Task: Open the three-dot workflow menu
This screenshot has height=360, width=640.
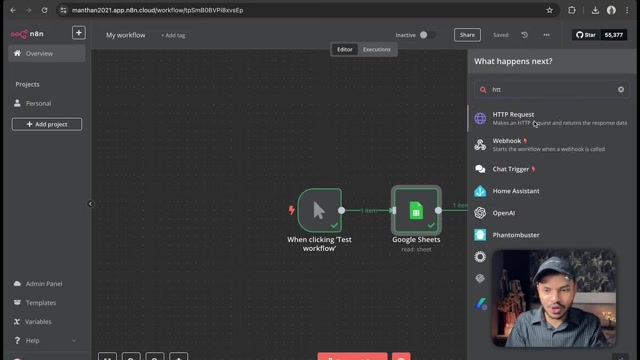Action: [x=546, y=35]
